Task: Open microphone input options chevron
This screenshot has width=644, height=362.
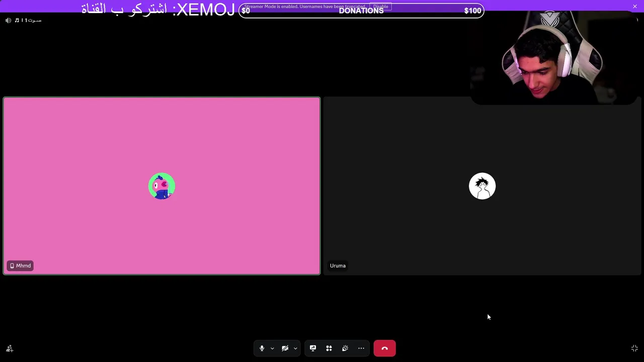Action: click(x=272, y=348)
